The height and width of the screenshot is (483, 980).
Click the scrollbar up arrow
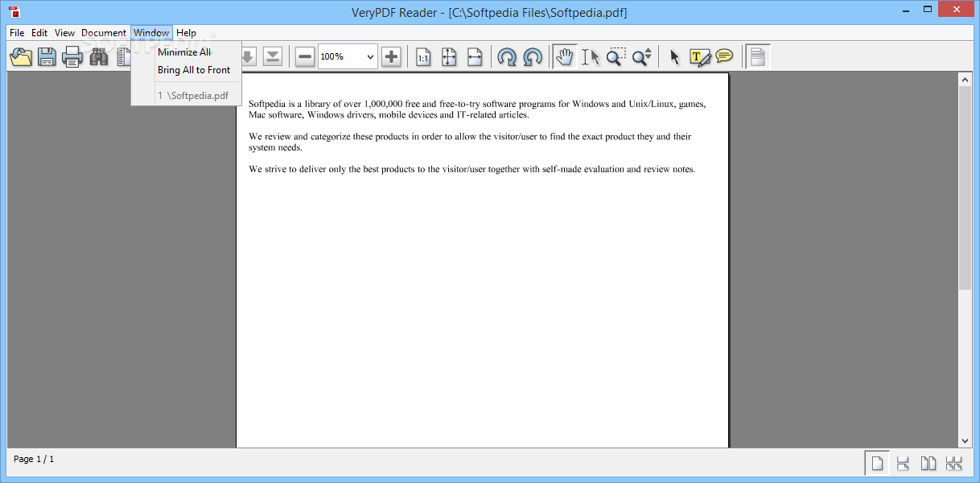pos(966,79)
